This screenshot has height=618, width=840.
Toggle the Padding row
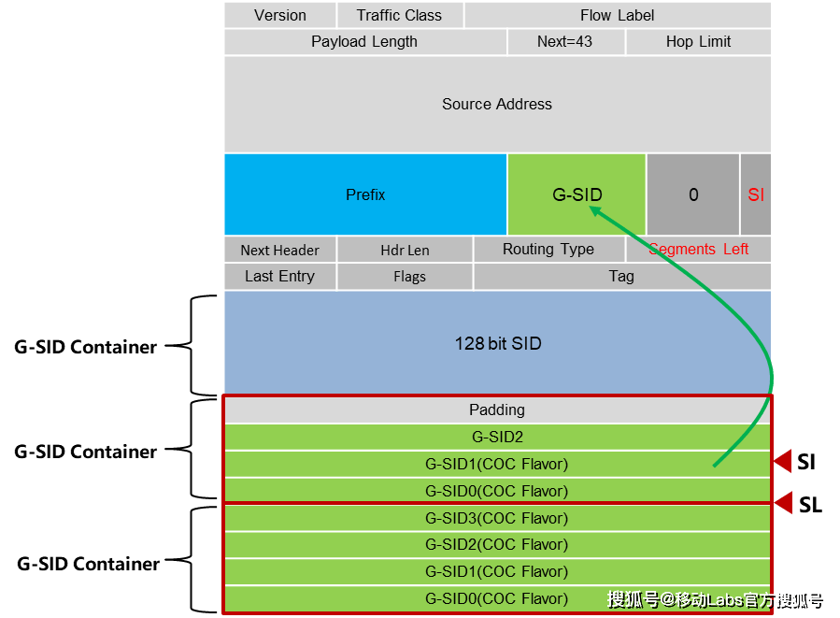(x=496, y=409)
